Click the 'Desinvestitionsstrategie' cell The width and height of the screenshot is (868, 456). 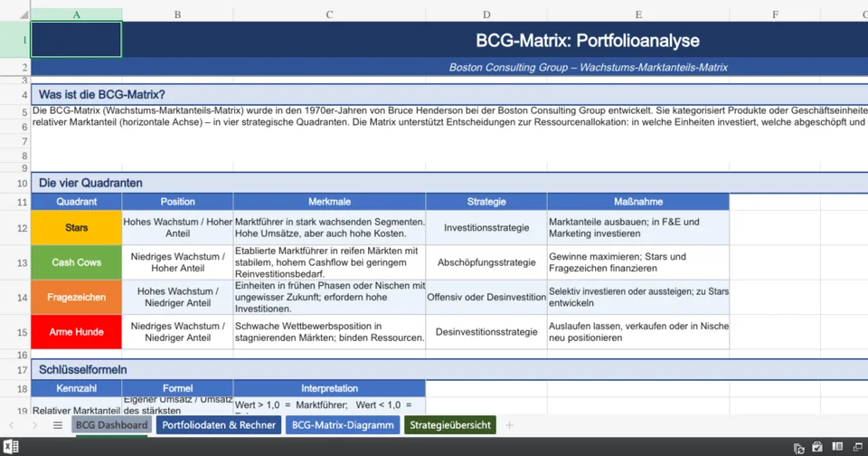[486, 332]
